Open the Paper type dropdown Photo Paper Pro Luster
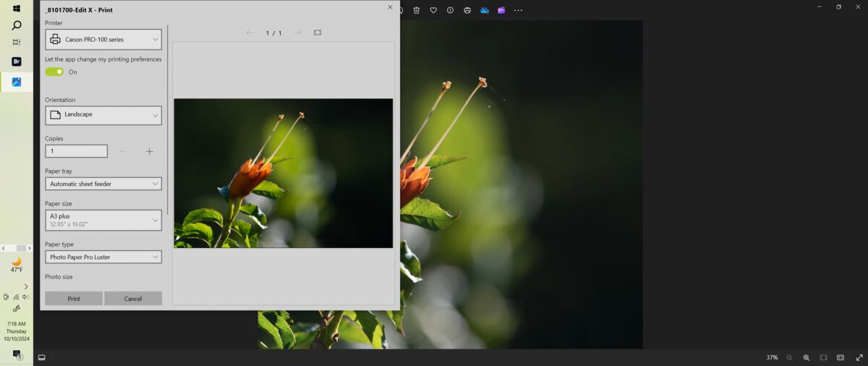The height and width of the screenshot is (366, 868). [103, 257]
